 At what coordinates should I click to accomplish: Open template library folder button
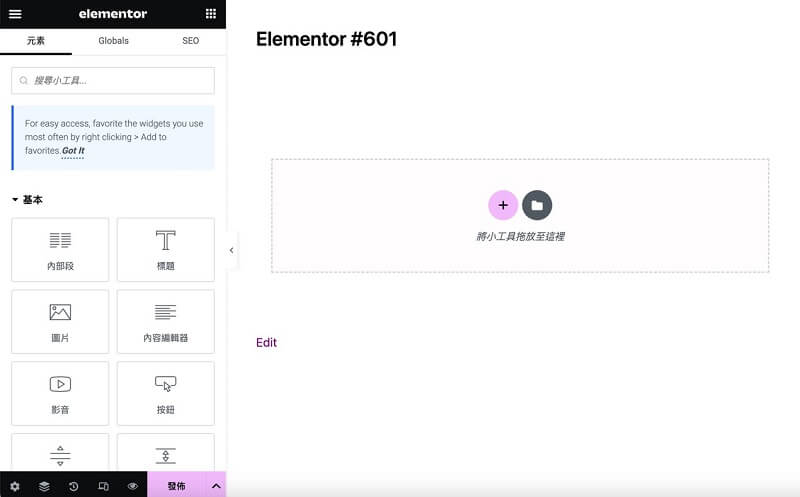click(537, 205)
